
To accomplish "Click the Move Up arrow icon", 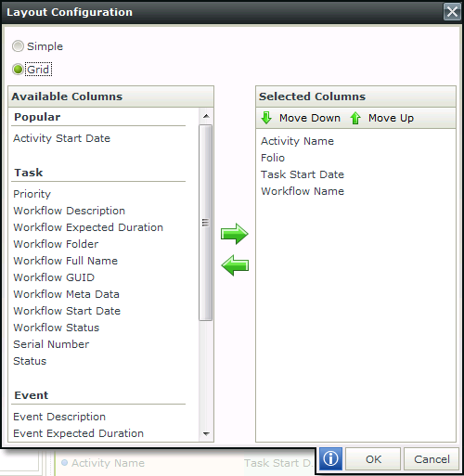I will click(355, 118).
